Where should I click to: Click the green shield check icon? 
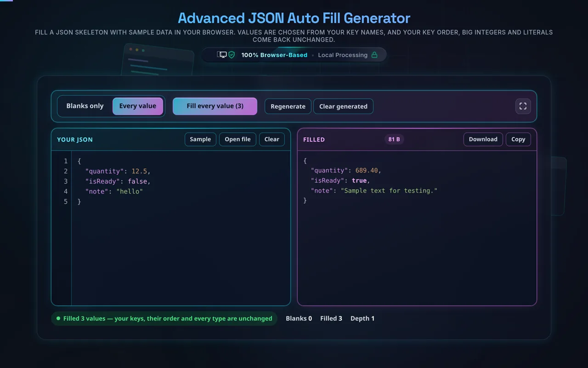(232, 55)
